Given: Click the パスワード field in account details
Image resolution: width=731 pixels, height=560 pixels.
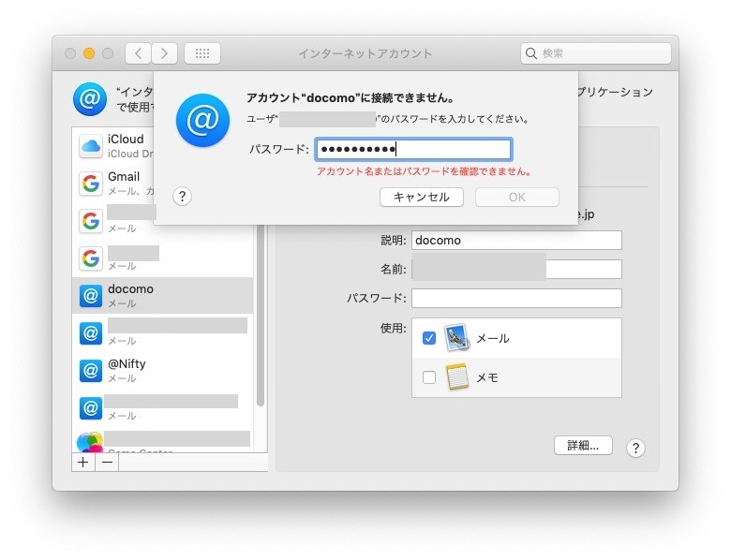Looking at the screenshot, I should point(516,298).
